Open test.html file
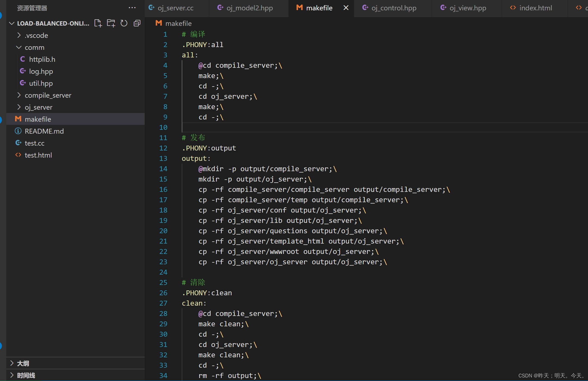The image size is (588, 381). click(75, 155)
